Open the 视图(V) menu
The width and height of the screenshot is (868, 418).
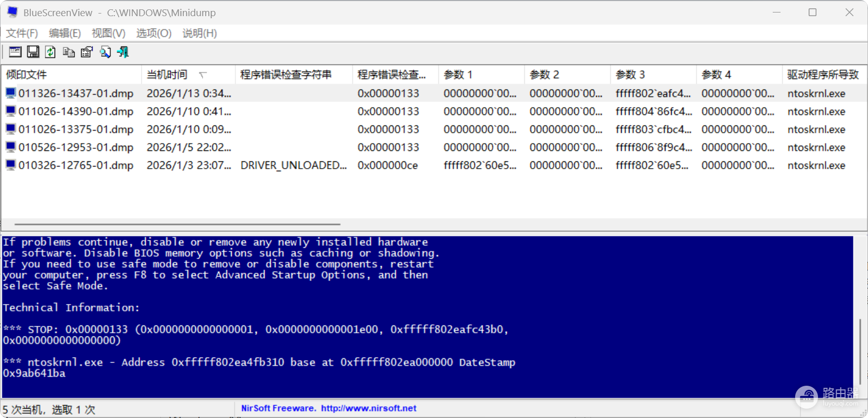108,33
